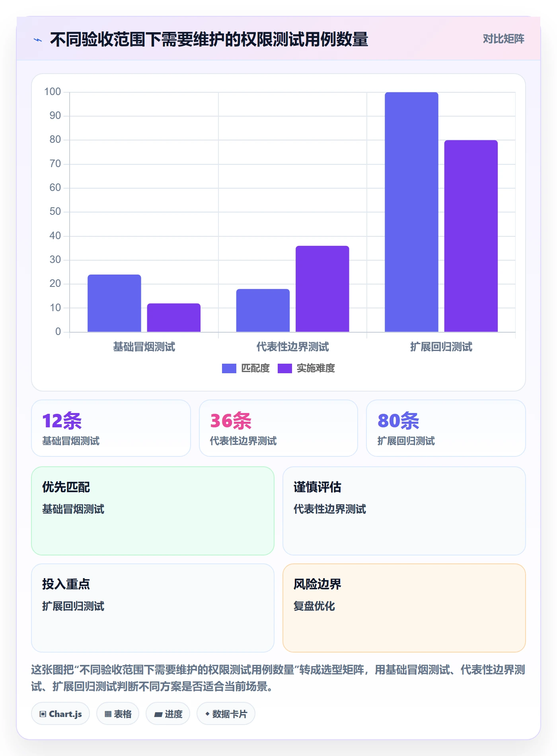Select the 匹配度 bar for 代表性边界测试

(x=263, y=310)
